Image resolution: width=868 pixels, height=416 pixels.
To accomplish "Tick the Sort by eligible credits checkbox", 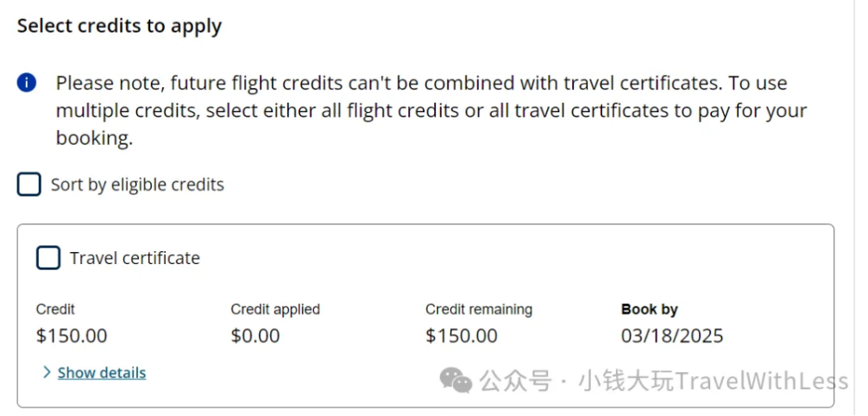I will click(29, 184).
